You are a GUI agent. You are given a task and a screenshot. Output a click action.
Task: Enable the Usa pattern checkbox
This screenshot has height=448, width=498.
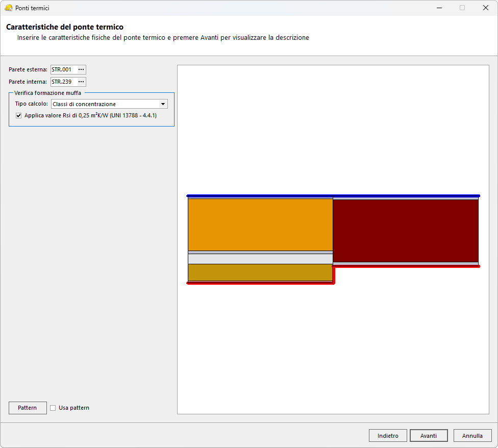(53, 408)
